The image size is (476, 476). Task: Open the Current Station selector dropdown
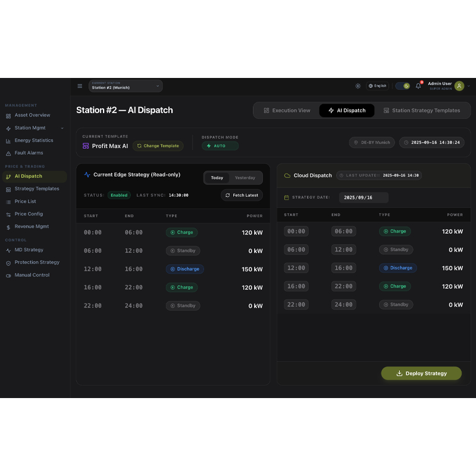click(x=126, y=86)
